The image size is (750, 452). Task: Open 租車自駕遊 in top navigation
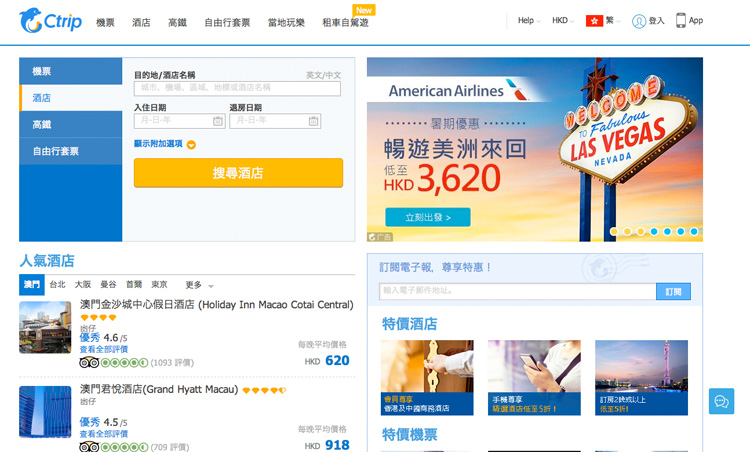(x=345, y=22)
